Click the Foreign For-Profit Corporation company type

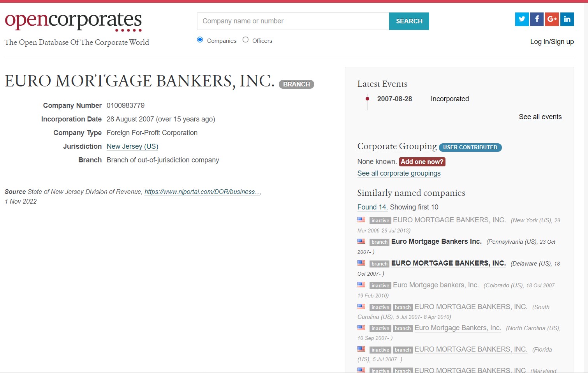[x=152, y=133]
